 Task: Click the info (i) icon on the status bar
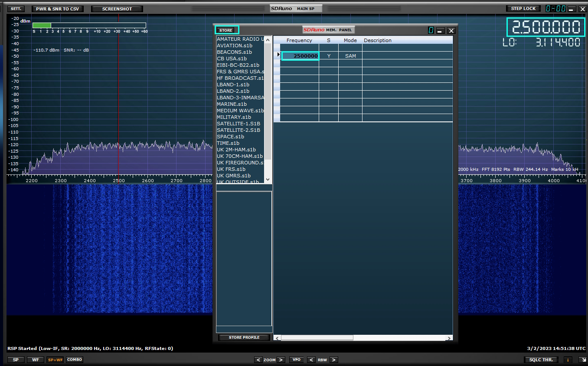pos(568,359)
